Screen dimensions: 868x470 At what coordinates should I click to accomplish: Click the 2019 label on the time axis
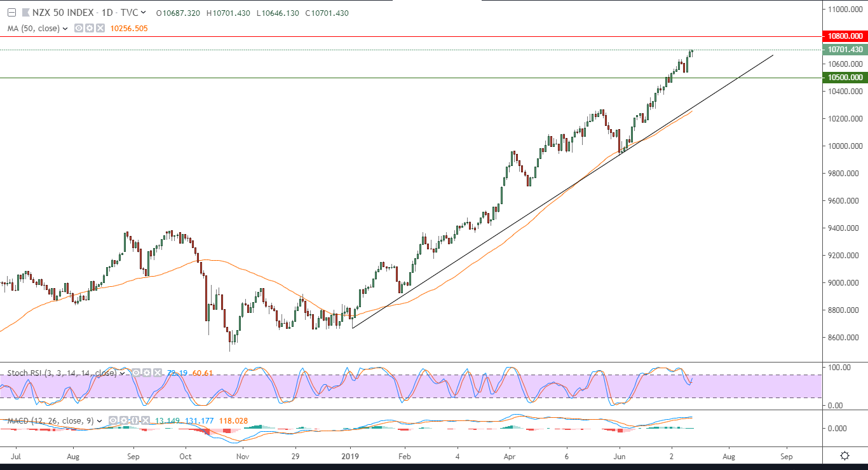coord(351,456)
